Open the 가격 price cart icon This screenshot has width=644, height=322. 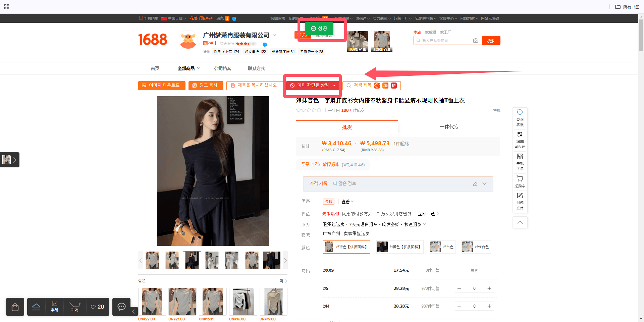(75, 307)
